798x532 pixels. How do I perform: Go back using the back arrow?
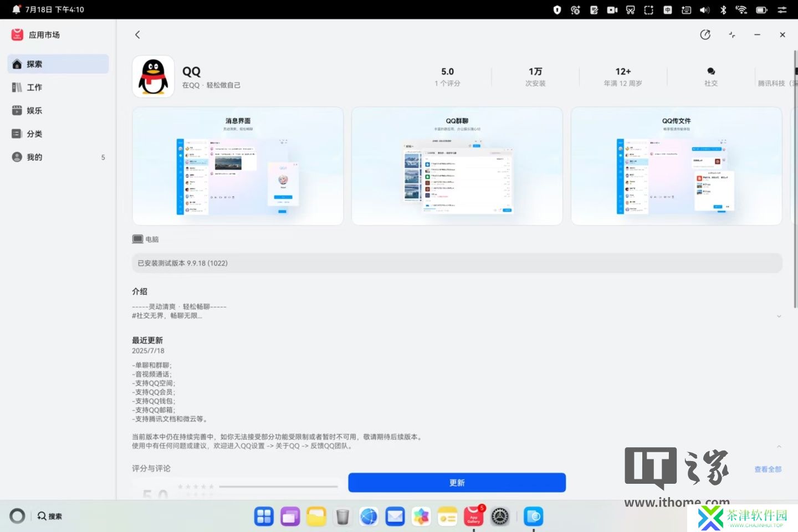click(x=137, y=34)
